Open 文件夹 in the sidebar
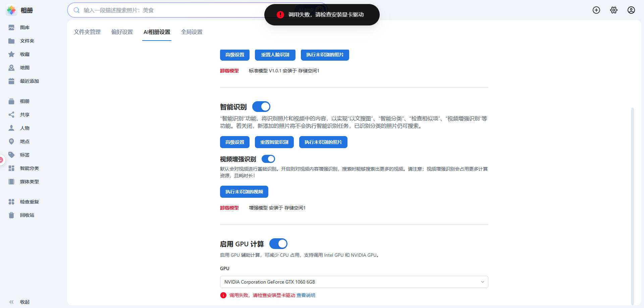This screenshot has width=644, height=308. (x=27, y=41)
